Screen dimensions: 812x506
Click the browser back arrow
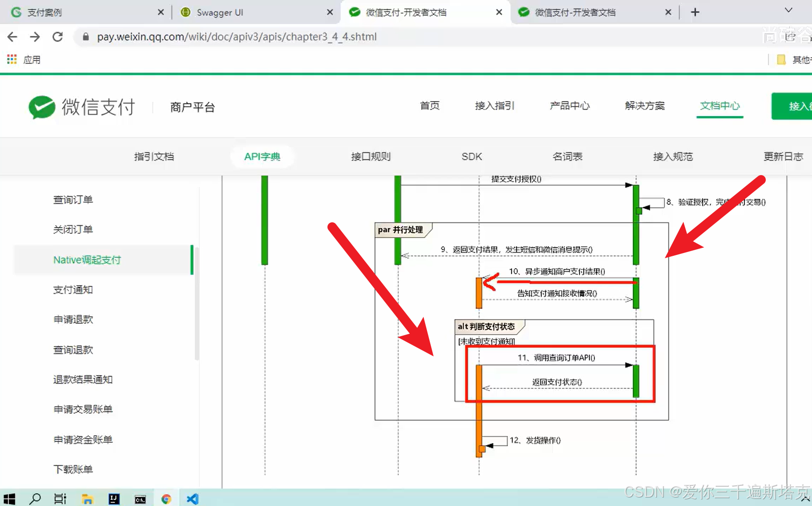pos(12,37)
